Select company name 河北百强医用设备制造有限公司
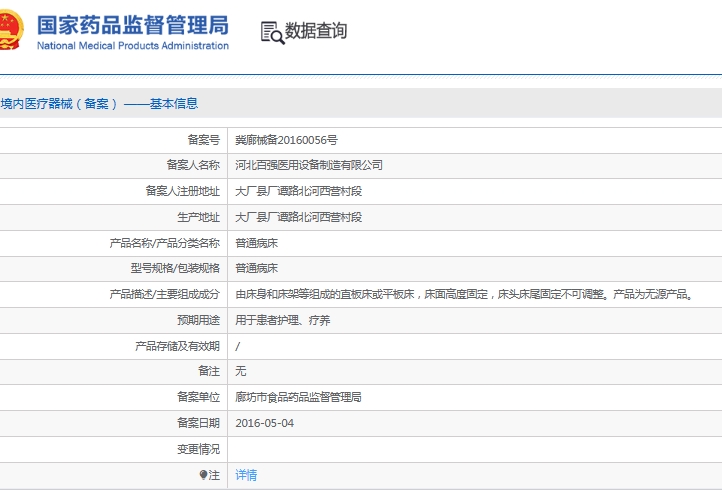This screenshot has width=722, height=499. pos(309,165)
